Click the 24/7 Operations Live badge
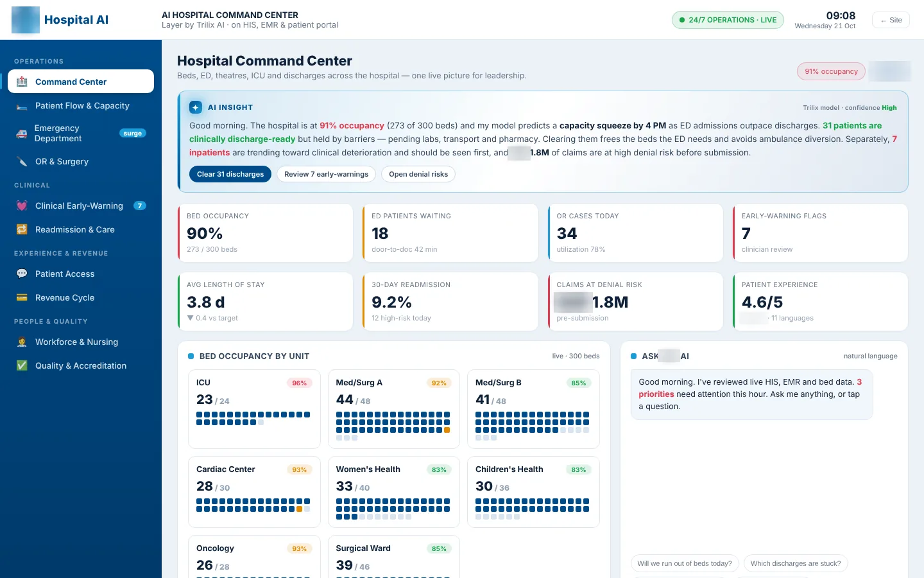The image size is (924, 578). (728, 20)
